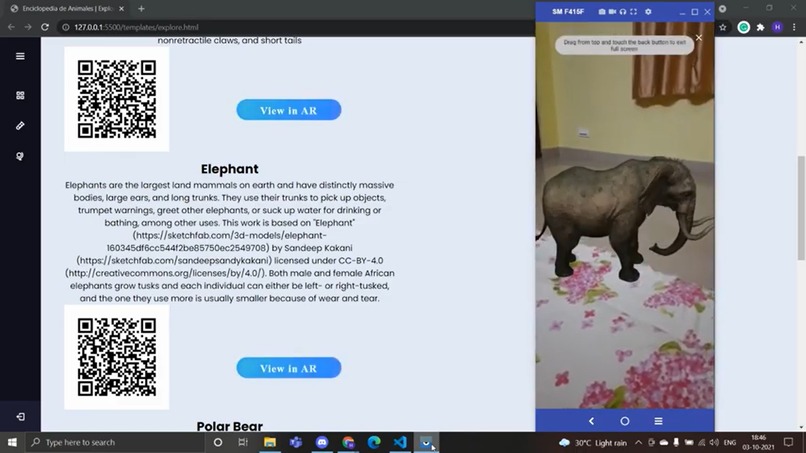The height and width of the screenshot is (453, 806).
Task: Open the volume control in system tray
Action: point(714,442)
